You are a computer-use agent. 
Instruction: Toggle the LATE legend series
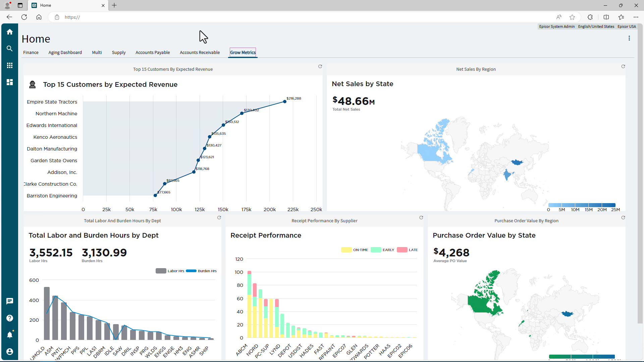(407, 250)
